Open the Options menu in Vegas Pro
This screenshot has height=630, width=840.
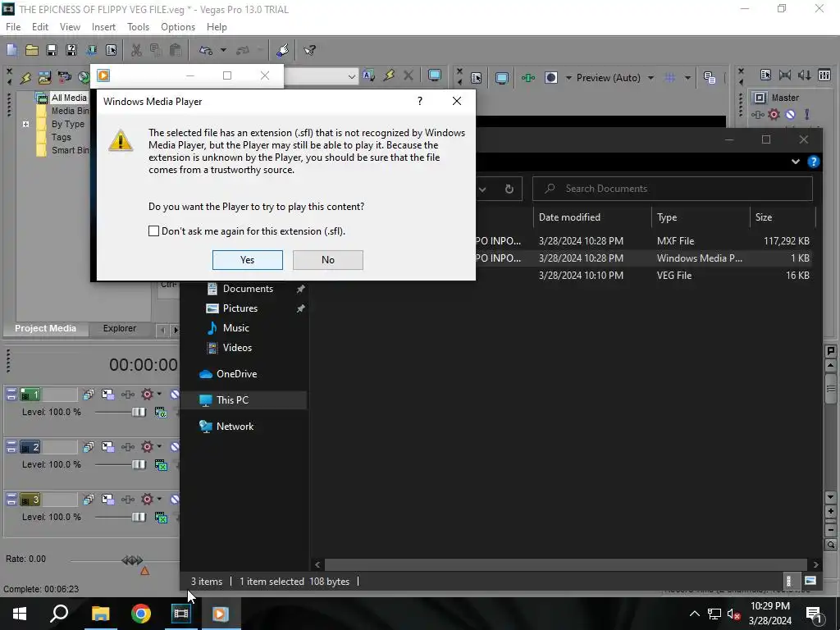pos(178,27)
